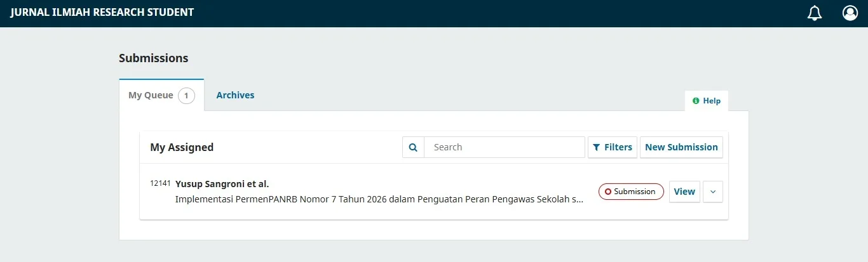Click submission ID 12141
Viewport: 868px width, 262px height.
coord(160,183)
